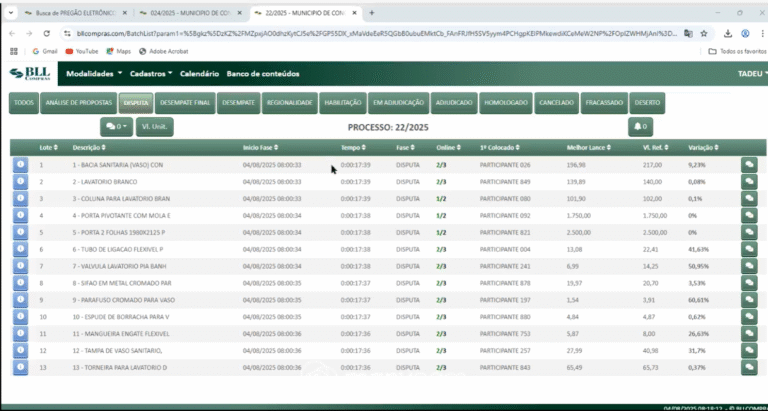Image resolution: width=768 pixels, height=411 pixels.
Task: Open Banco de conteúdos menu item
Action: (x=263, y=74)
